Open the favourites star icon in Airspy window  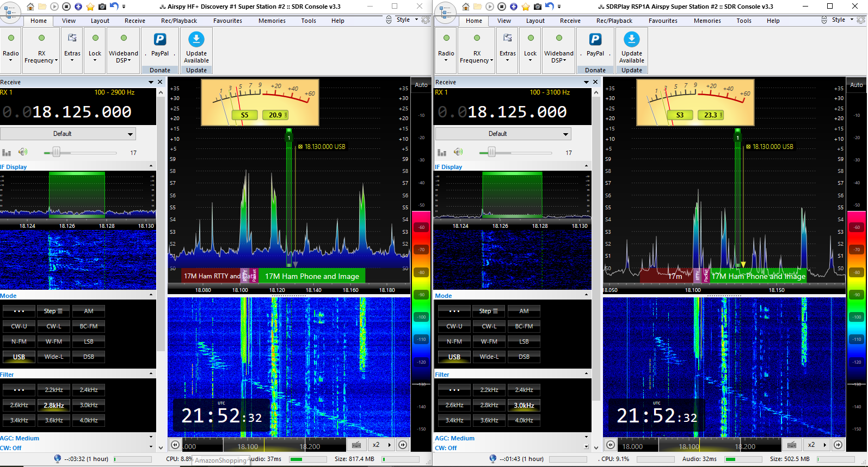[90, 7]
